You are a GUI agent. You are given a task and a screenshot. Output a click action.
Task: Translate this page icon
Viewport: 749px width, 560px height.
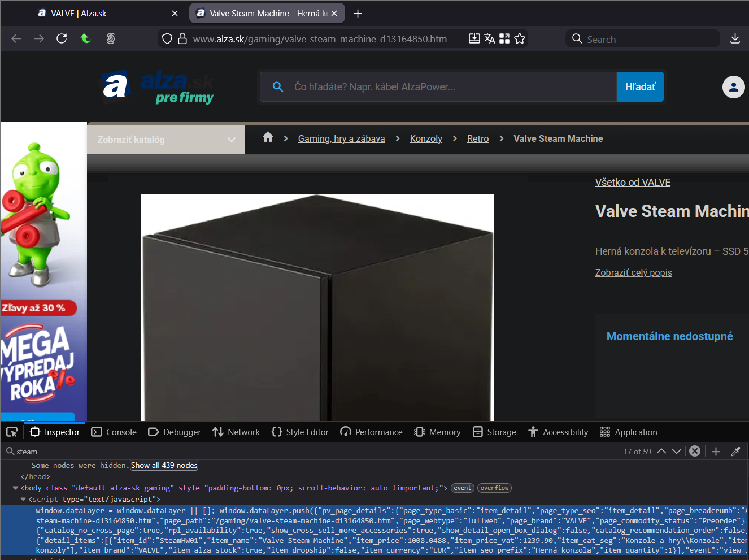click(x=490, y=38)
